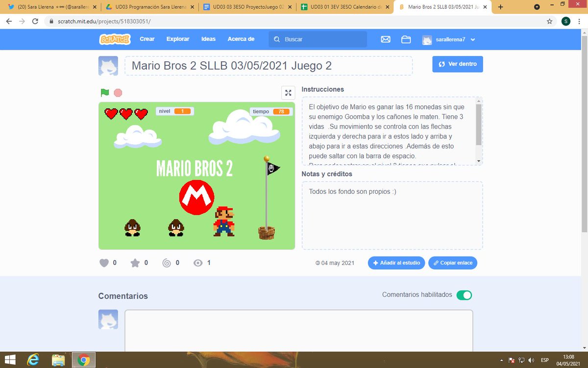This screenshot has width=588, height=368.
Task: Switch to the Twitter Sara Llerena tab
Action: coord(51,7)
